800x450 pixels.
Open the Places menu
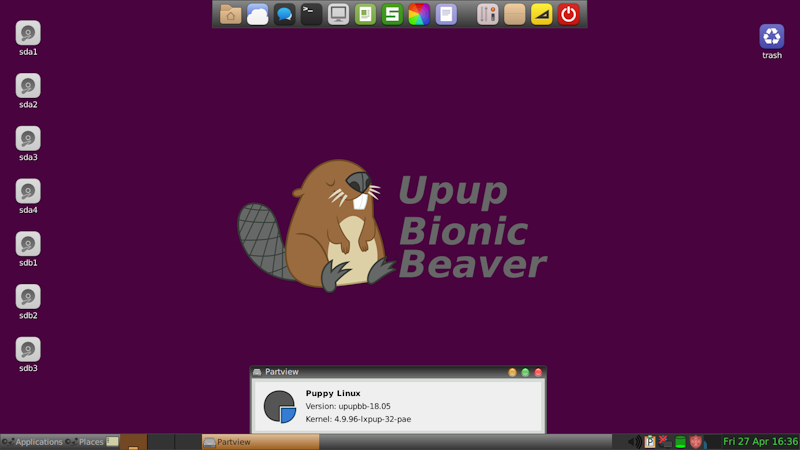click(85, 442)
